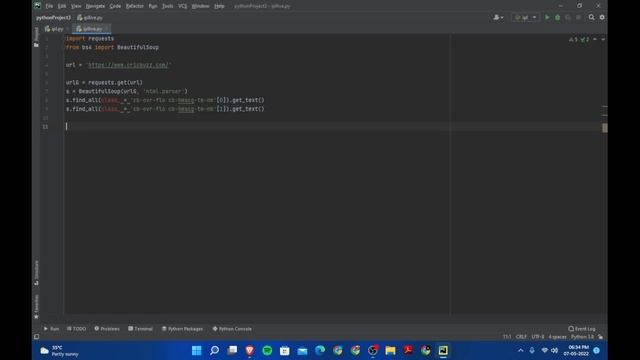640x360 pixels.
Task: Open the Code menu
Action: (x=115, y=6)
